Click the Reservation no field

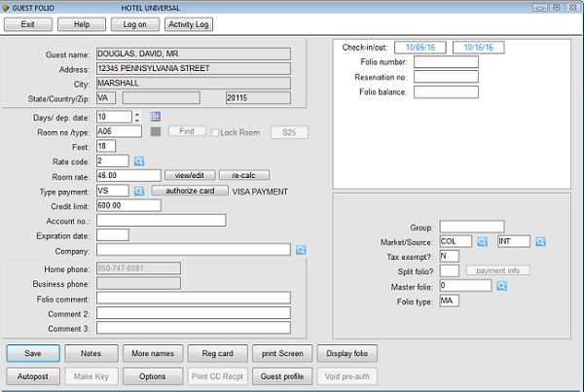pyautogui.click(x=446, y=77)
